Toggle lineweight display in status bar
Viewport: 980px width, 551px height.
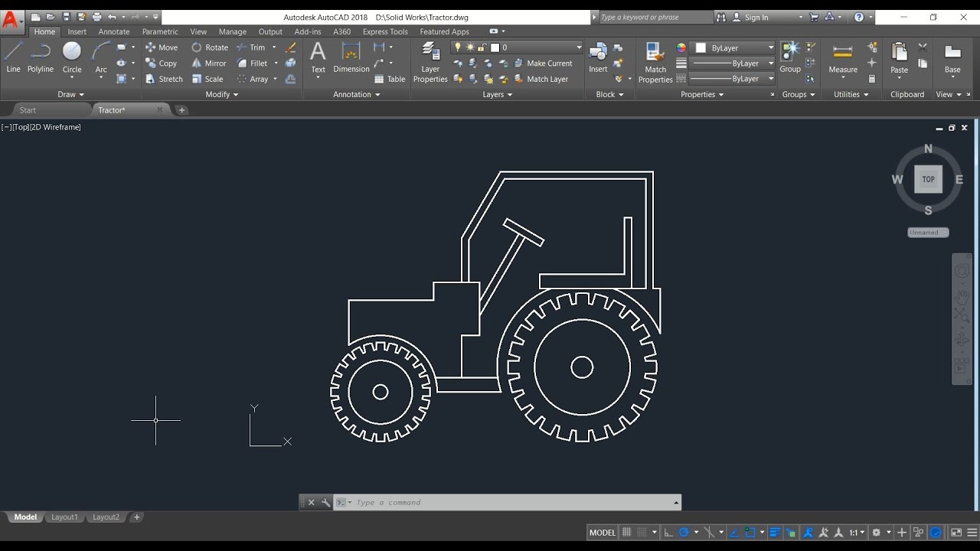tap(775, 533)
